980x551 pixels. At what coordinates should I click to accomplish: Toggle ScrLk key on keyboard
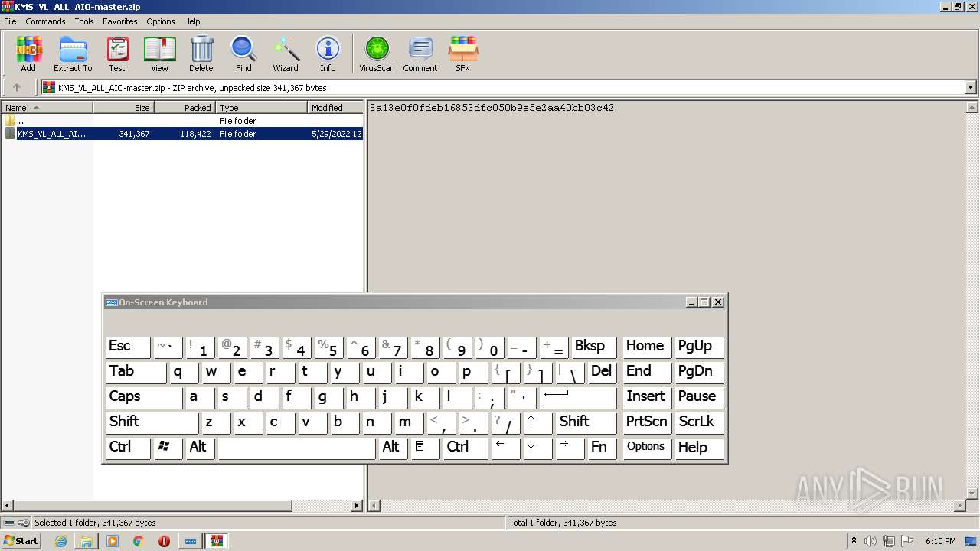[699, 422]
